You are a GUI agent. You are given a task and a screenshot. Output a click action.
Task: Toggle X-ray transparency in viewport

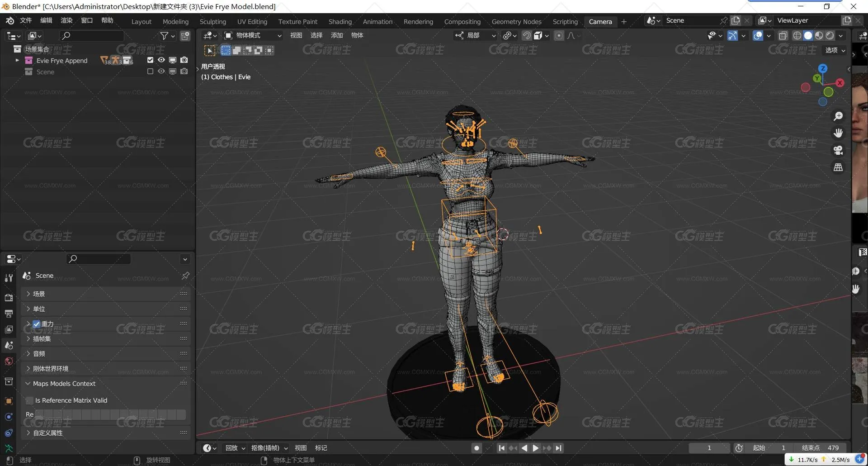click(783, 36)
